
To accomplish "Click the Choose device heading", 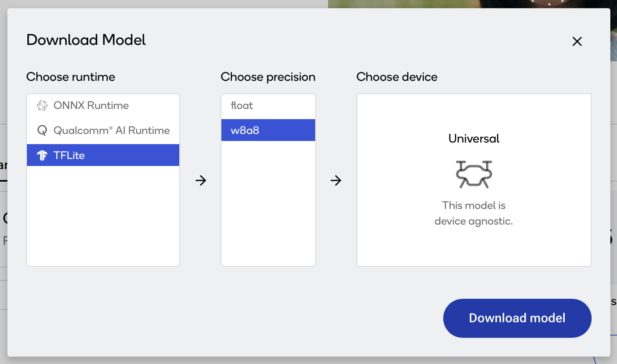I will pyautogui.click(x=397, y=77).
